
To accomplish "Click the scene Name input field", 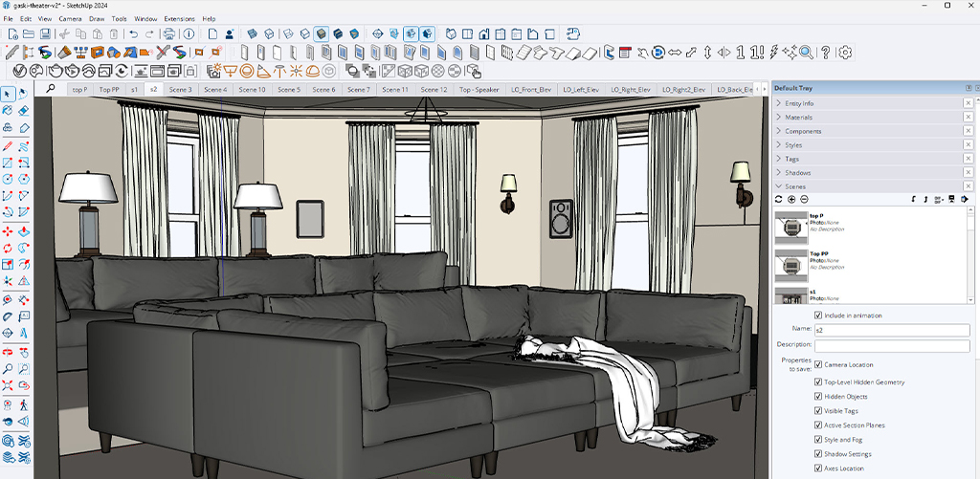I will point(891,330).
